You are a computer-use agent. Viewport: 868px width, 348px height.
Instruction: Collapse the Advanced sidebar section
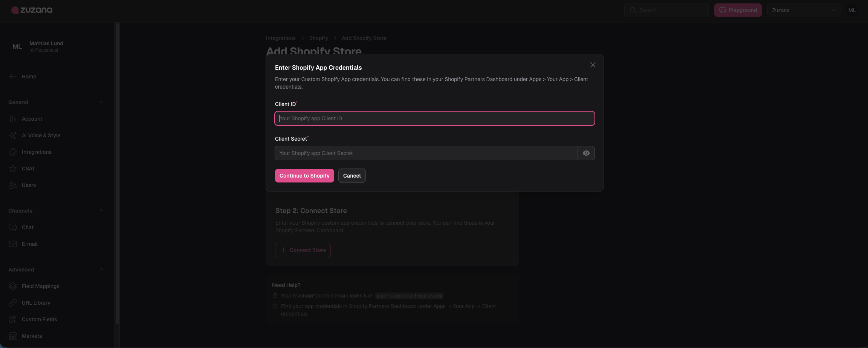pos(101,270)
